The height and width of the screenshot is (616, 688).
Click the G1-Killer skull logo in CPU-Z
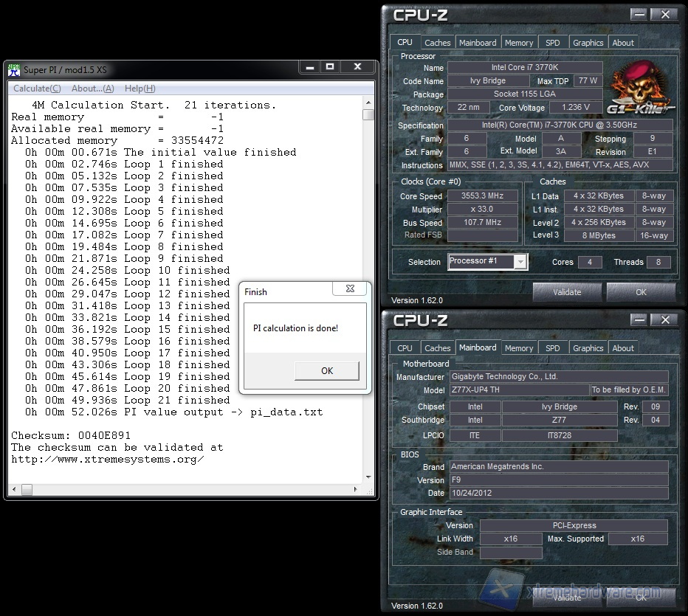coord(639,86)
